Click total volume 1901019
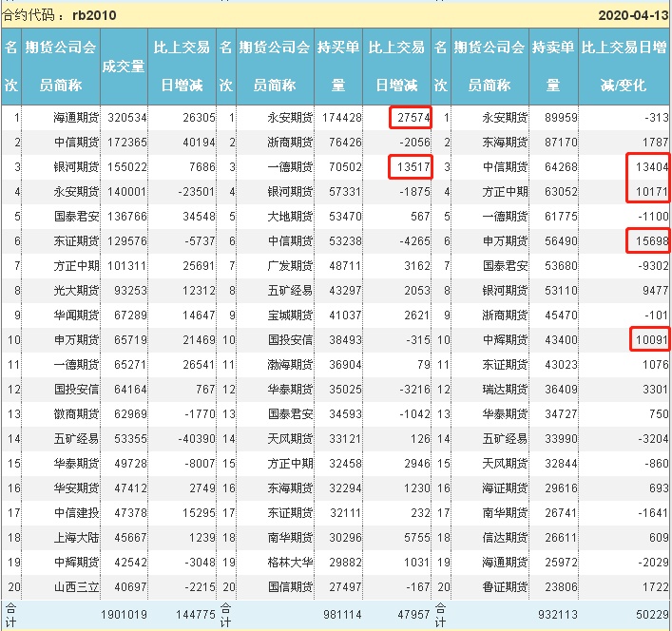 124,615
